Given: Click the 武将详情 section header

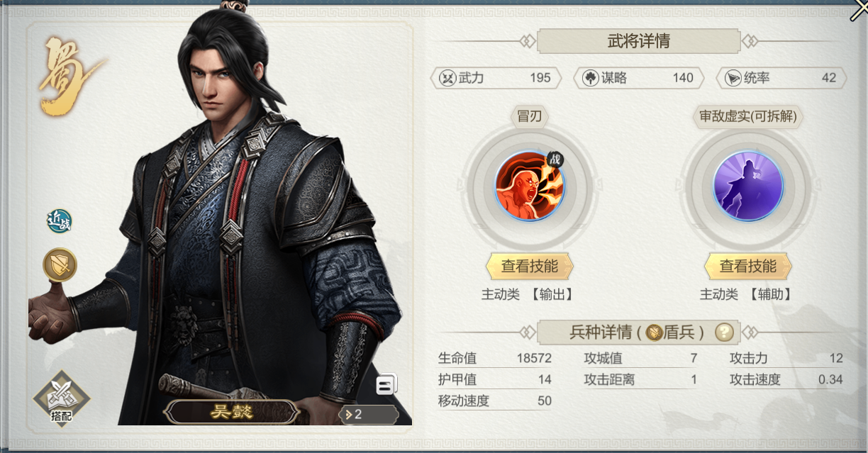Looking at the screenshot, I should [639, 41].
